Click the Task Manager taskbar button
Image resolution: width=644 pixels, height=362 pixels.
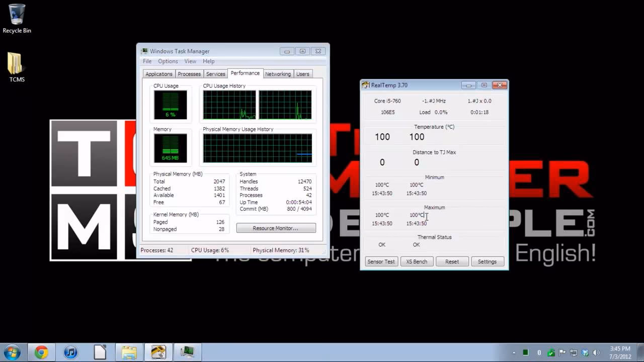click(188, 352)
